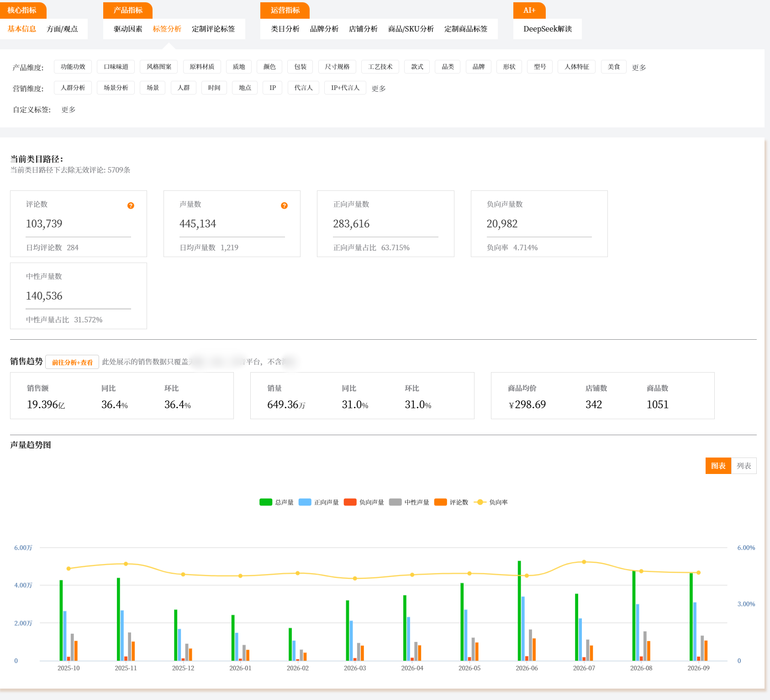Select the 图表 view button

point(718,466)
